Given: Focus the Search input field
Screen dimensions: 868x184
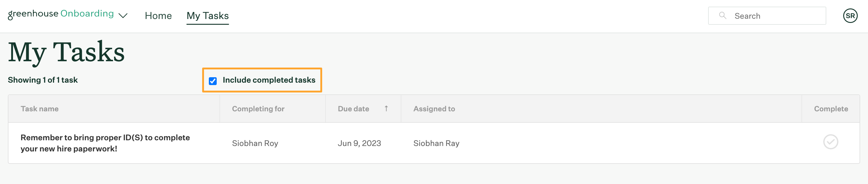Looking at the screenshot, I should click(767, 16).
